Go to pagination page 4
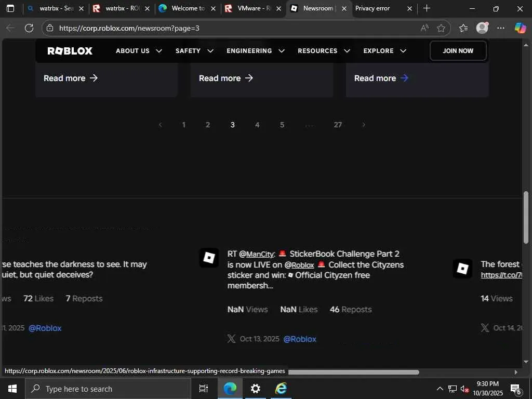This screenshot has width=532, height=399. point(257,125)
